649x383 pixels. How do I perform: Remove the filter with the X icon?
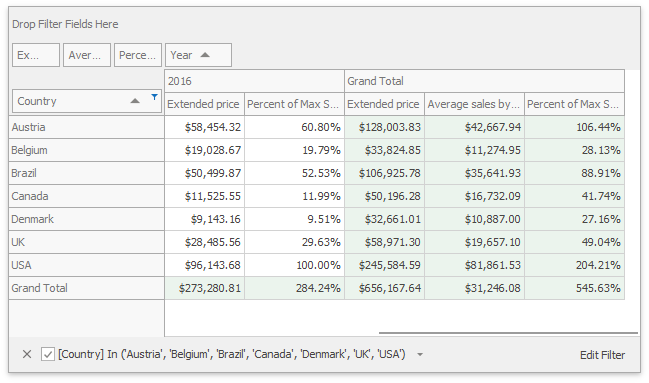point(27,354)
